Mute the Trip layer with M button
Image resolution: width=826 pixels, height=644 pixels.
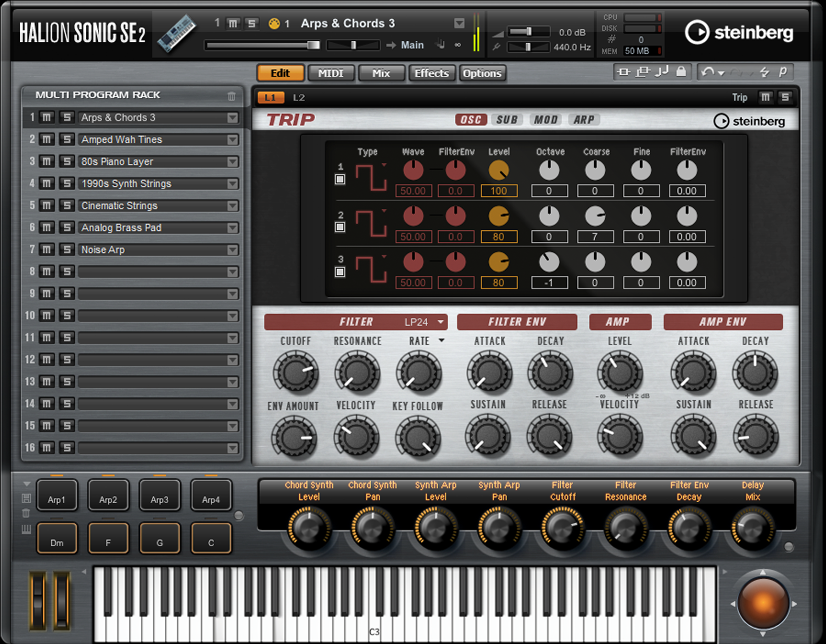coord(765,97)
